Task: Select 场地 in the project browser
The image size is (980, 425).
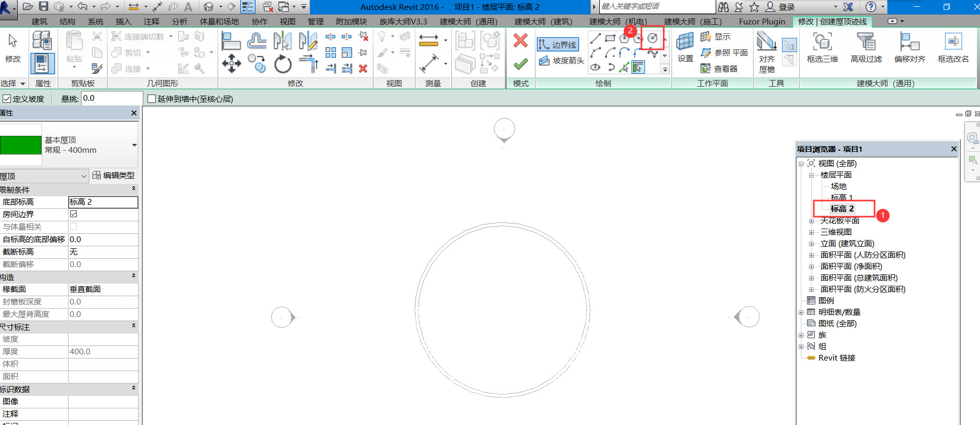Action: coord(838,186)
